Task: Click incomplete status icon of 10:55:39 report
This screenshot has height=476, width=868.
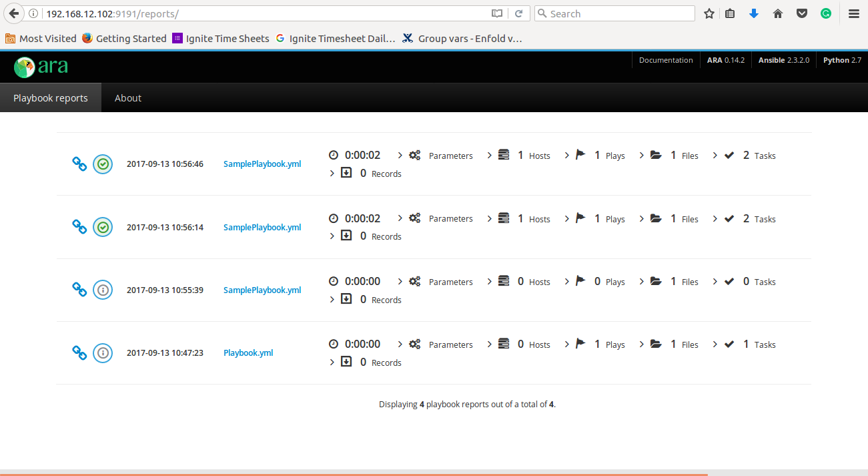Action: pyautogui.click(x=103, y=290)
